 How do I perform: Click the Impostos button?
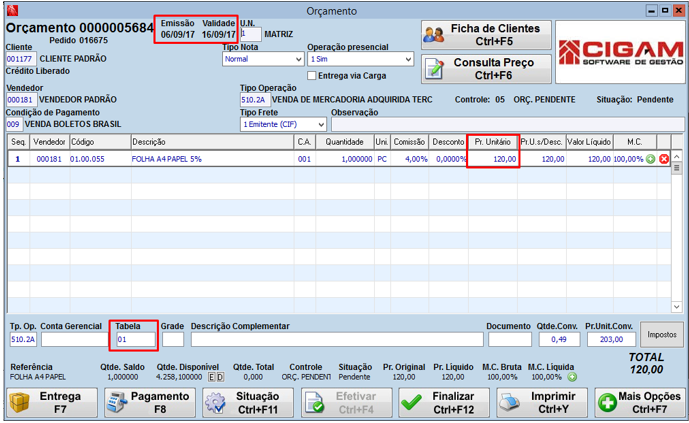(662, 335)
